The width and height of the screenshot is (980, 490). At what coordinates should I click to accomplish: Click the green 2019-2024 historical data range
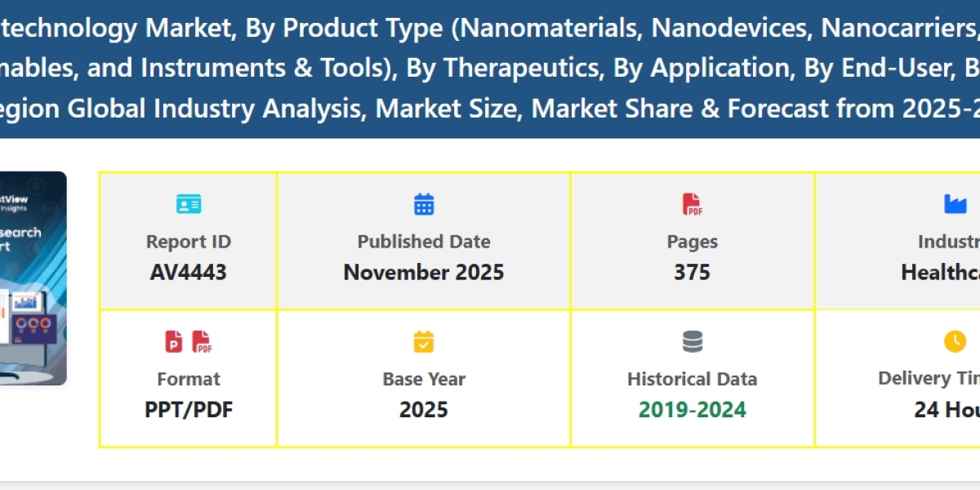(x=693, y=409)
